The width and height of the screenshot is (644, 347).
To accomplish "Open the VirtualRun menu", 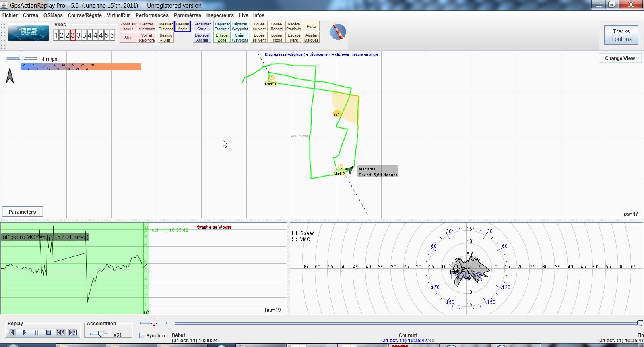I will (x=119, y=15).
